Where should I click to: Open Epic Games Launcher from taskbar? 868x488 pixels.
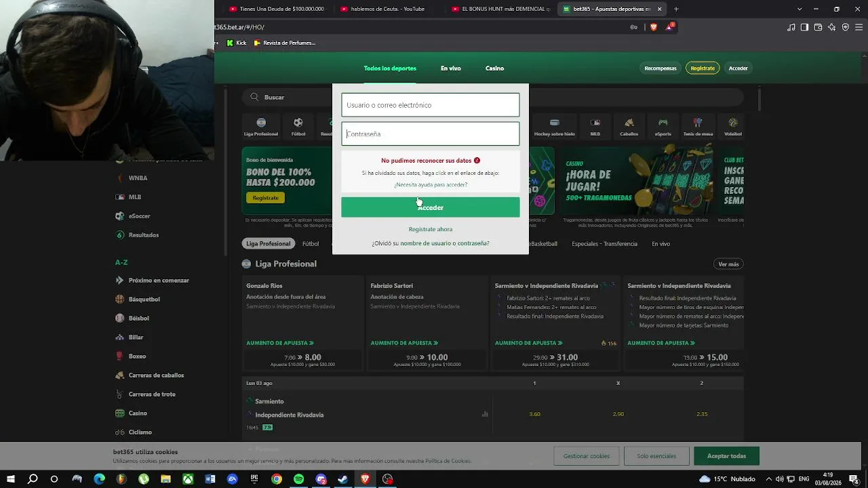pyautogui.click(x=254, y=479)
